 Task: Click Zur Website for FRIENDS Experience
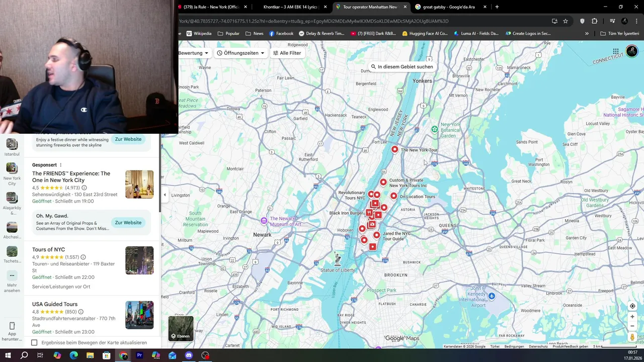coord(128,223)
